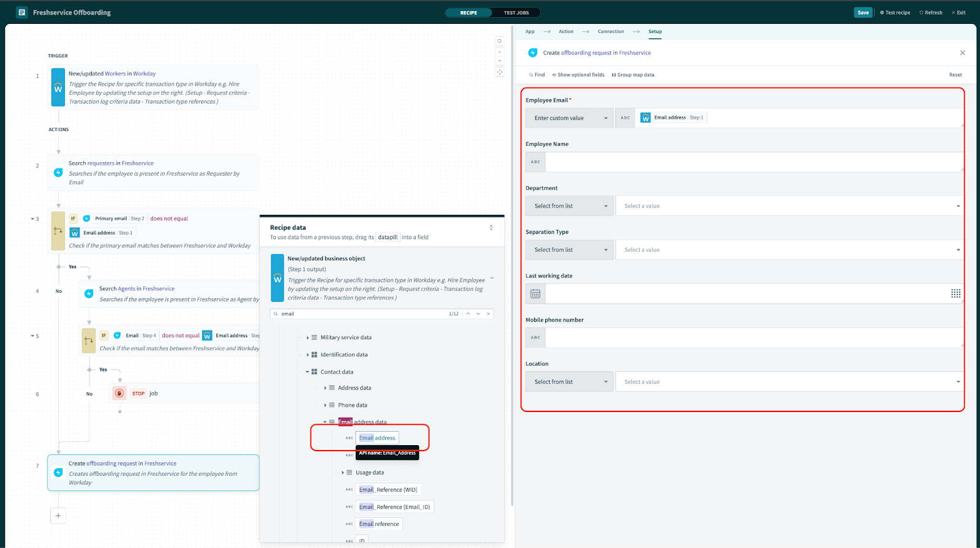The height and width of the screenshot is (548, 980).
Task: Add a new step with plus button
Action: point(58,516)
